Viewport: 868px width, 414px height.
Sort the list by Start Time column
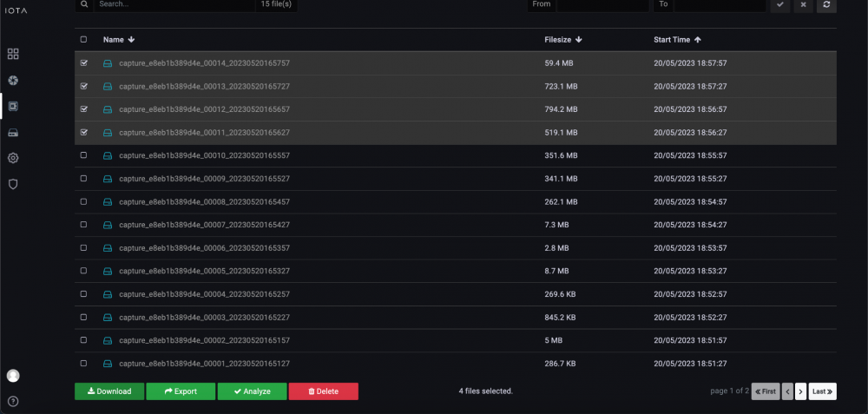(677, 40)
